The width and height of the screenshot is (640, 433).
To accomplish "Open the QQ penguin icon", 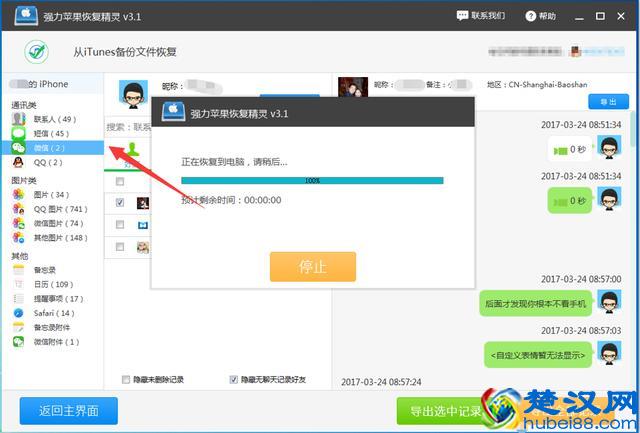I will (18, 162).
